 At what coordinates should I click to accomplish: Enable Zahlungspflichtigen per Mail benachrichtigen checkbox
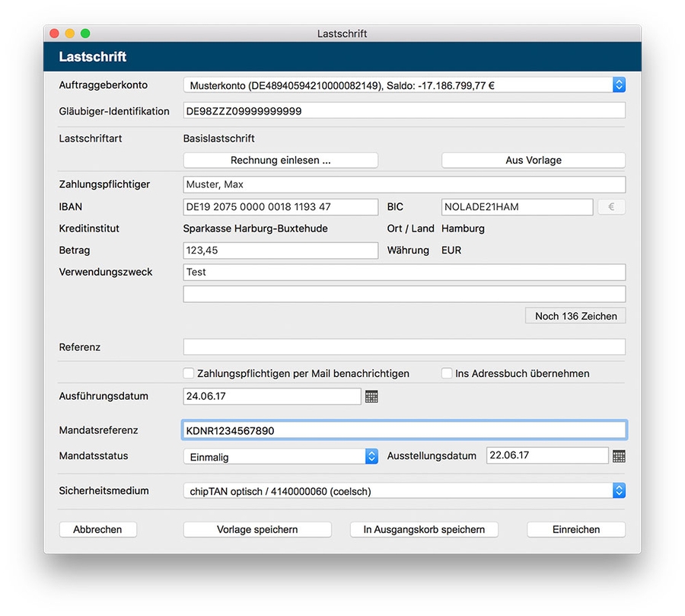[x=189, y=374]
